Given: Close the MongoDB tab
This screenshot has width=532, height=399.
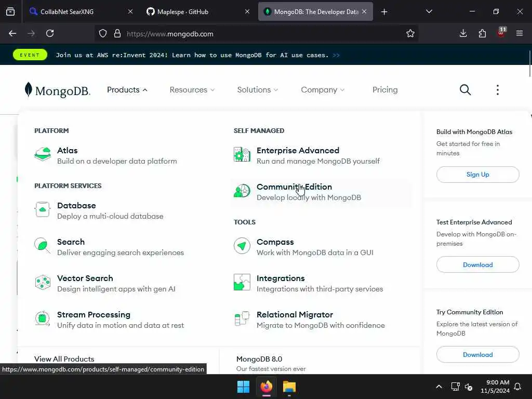Looking at the screenshot, I should (364, 12).
